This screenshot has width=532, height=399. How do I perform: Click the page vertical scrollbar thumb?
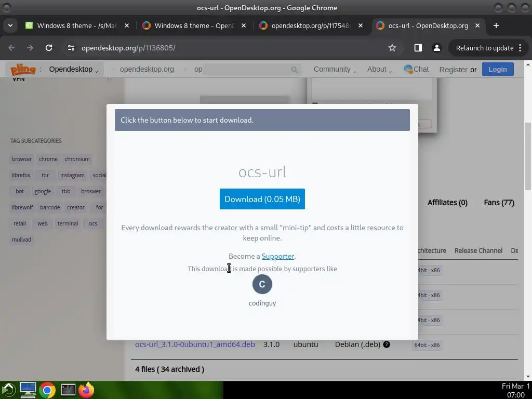click(x=528, y=156)
